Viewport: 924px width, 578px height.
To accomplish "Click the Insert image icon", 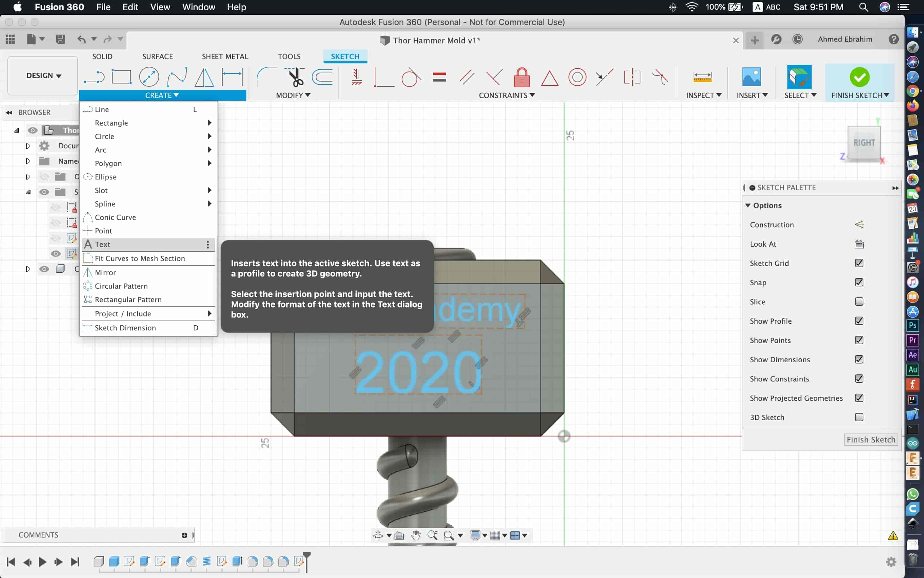I will coord(751,77).
